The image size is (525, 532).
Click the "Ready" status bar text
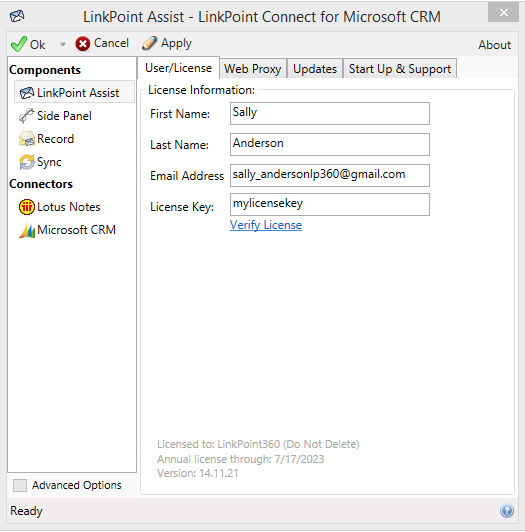(x=26, y=511)
